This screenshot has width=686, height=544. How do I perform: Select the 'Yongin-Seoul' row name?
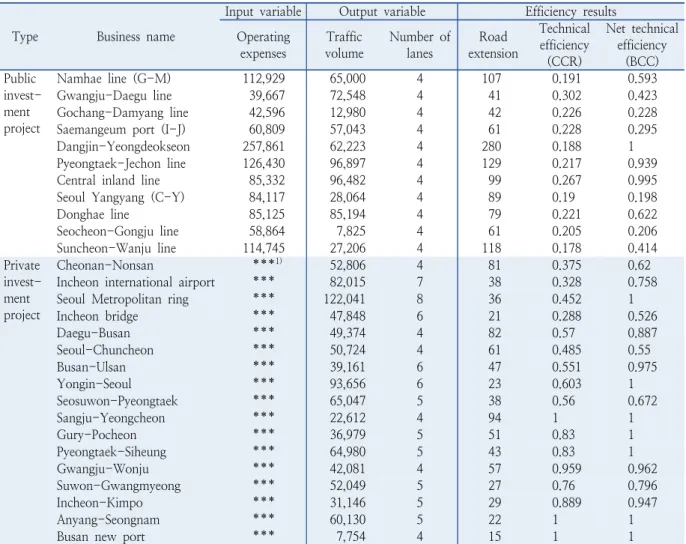(x=94, y=384)
